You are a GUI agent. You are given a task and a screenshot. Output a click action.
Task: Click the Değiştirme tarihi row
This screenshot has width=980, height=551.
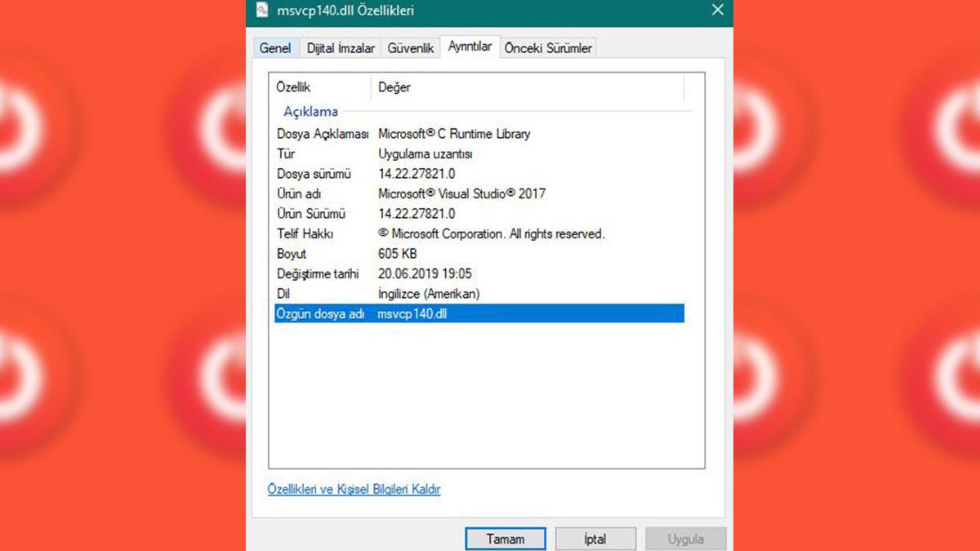coord(408,273)
